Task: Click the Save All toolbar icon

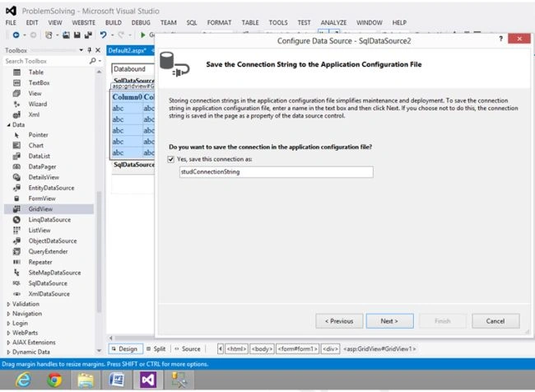Action: pyautogui.click(x=88, y=35)
